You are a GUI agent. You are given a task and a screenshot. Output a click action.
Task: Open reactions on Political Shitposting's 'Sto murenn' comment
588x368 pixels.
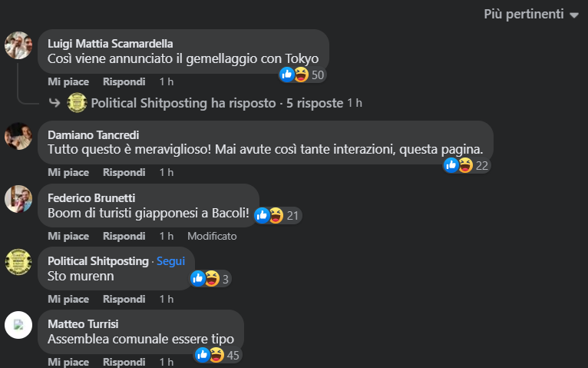point(210,279)
